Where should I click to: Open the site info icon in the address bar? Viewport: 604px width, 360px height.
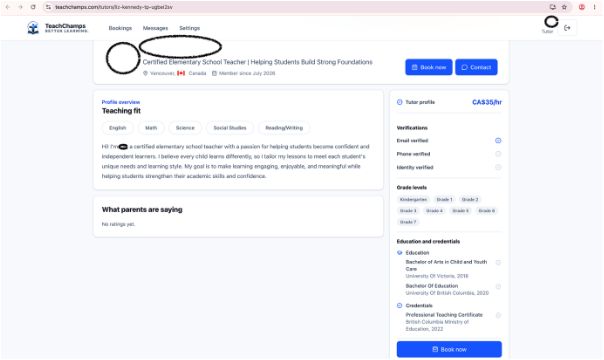(48, 7)
